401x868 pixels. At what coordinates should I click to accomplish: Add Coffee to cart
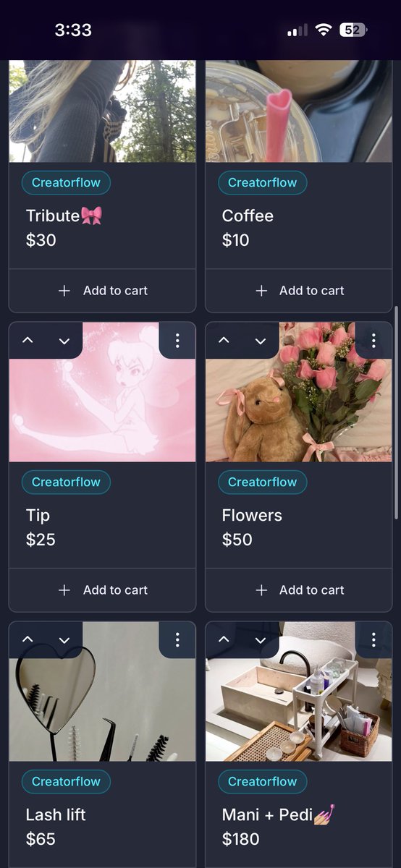click(x=299, y=291)
